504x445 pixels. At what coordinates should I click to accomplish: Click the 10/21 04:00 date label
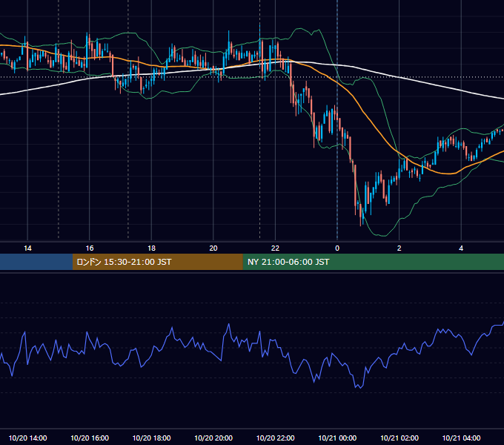pyautogui.click(x=461, y=438)
